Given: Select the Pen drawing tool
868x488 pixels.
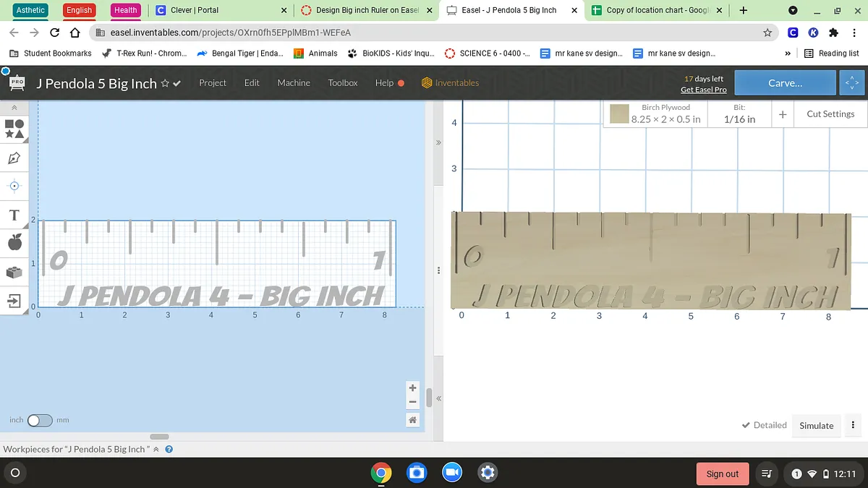Looking at the screenshot, I should coord(14,158).
